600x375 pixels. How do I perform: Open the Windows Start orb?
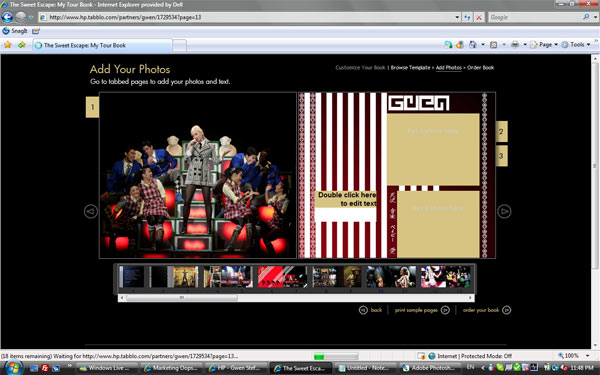pyautogui.click(x=13, y=368)
